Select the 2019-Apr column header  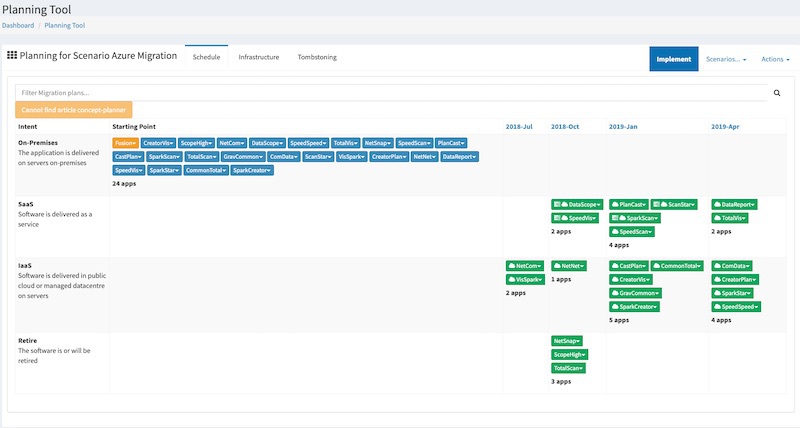725,127
